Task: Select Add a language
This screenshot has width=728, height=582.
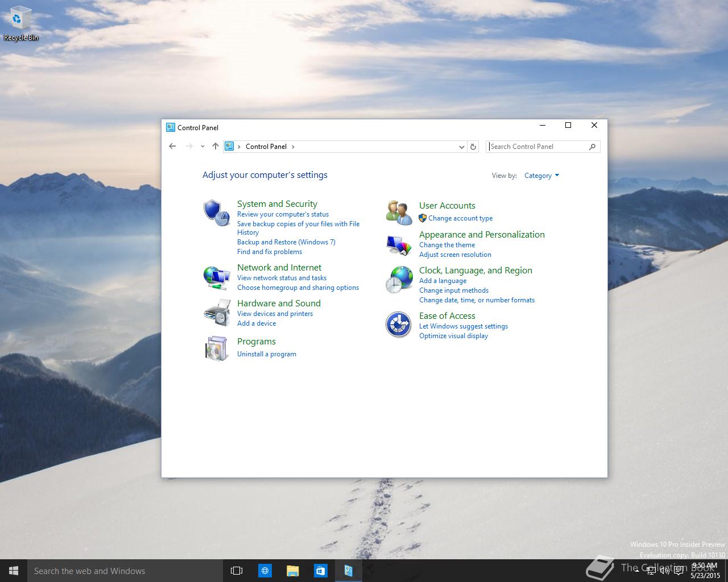Action: [442, 281]
